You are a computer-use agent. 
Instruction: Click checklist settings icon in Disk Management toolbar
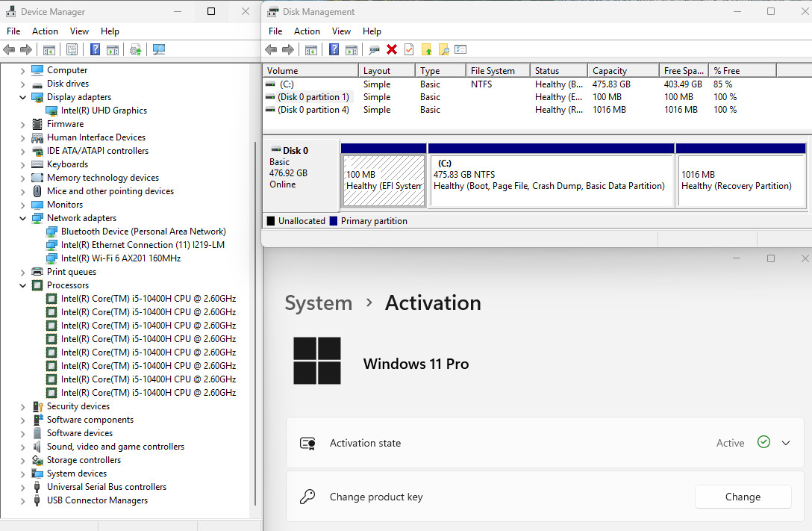[x=461, y=50]
